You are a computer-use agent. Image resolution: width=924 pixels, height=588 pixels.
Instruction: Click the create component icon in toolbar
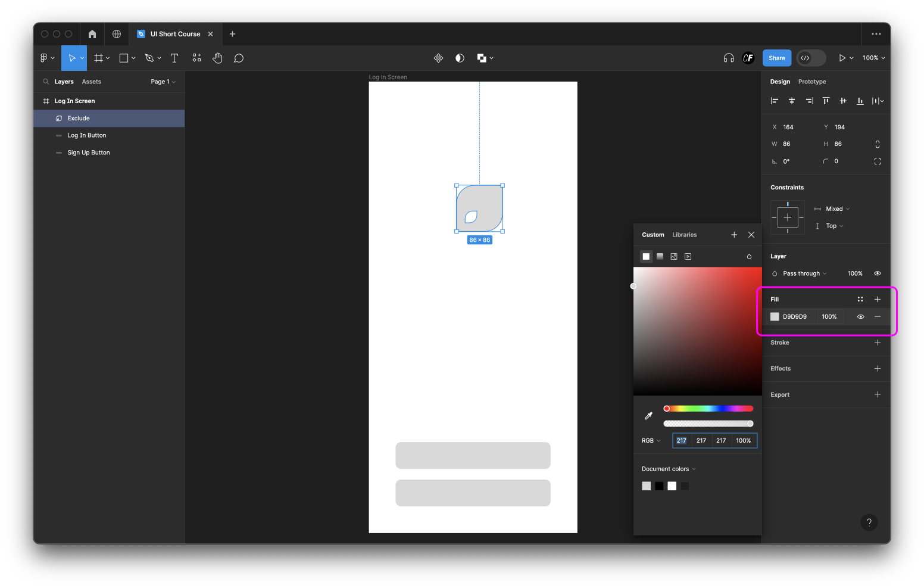[x=438, y=58]
